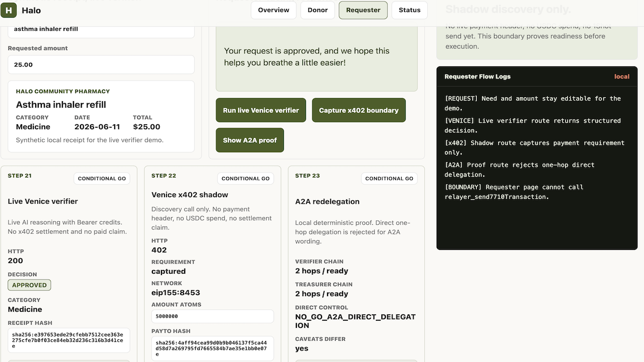Click the Requested amount field with 25.00

tap(101, 65)
